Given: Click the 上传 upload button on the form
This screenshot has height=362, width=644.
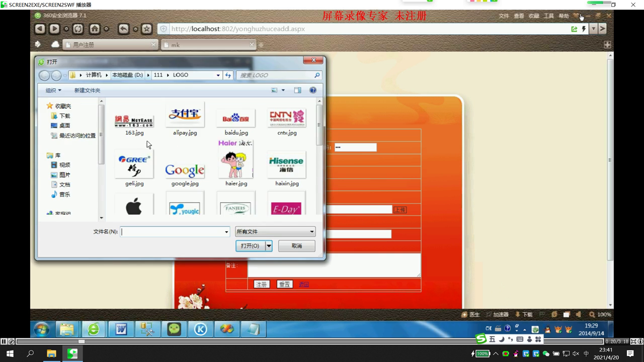Looking at the screenshot, I should pyautogui.click(x=400, y=210).
